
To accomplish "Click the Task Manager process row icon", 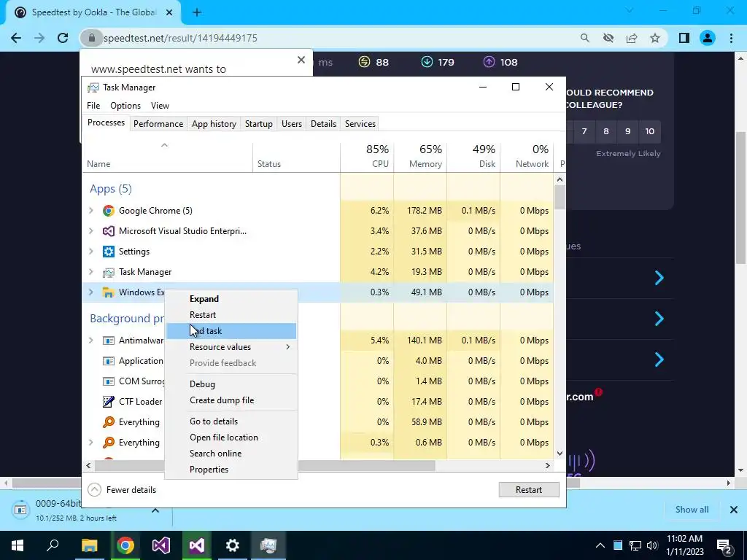I will tap(109, 272).
